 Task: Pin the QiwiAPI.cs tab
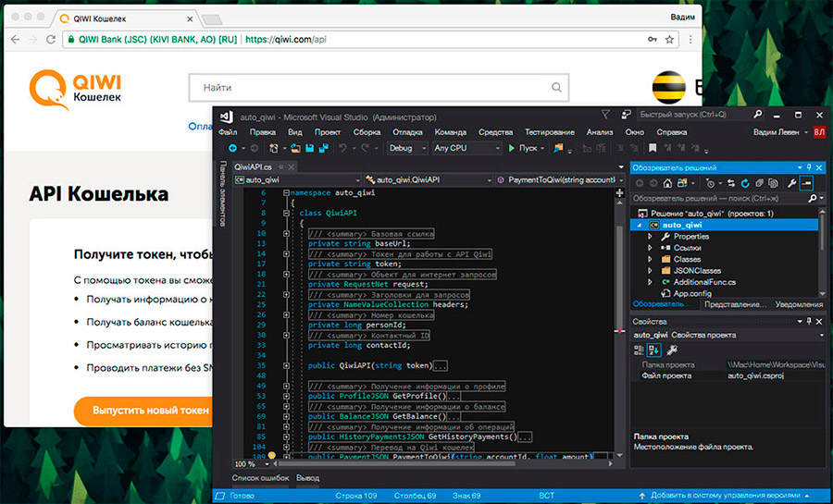point(281,167)
